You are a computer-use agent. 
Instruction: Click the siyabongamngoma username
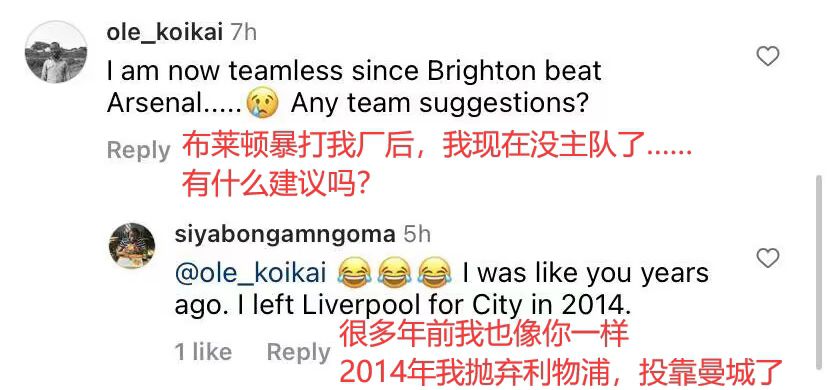click(285, 234)
